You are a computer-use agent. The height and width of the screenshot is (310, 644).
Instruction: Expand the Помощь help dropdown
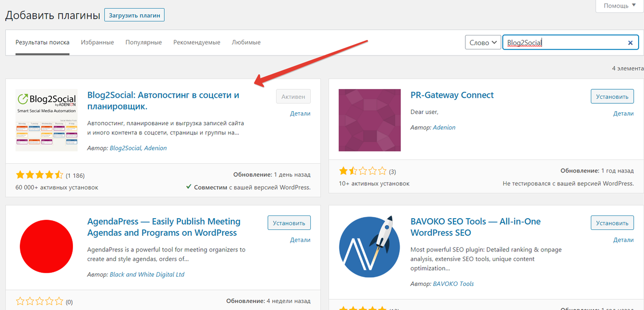pos(620,5)
